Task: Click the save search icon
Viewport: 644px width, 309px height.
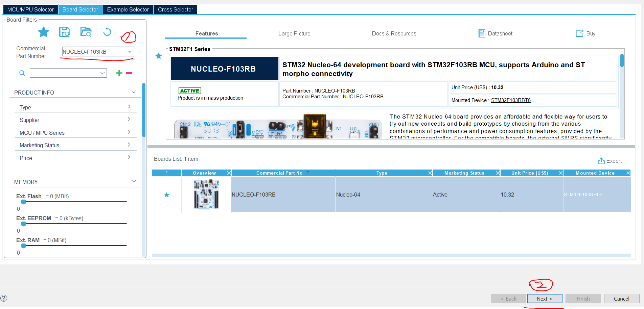Action: click(65, 32)
